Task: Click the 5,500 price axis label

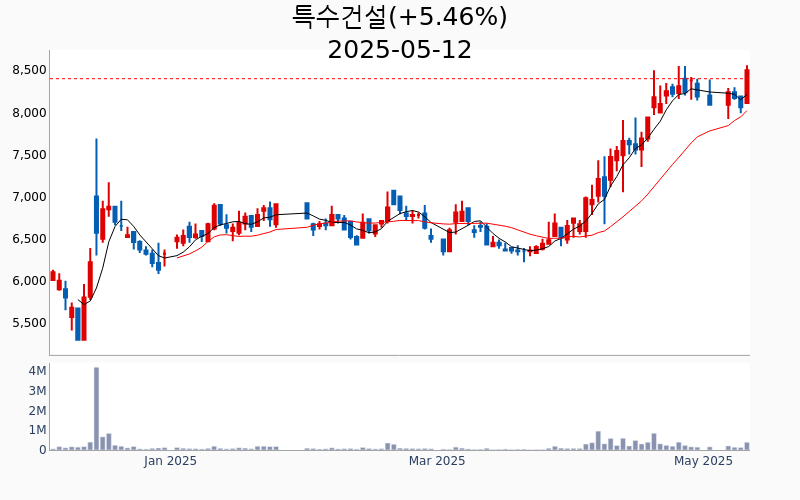Action: [x=29, y=323]
